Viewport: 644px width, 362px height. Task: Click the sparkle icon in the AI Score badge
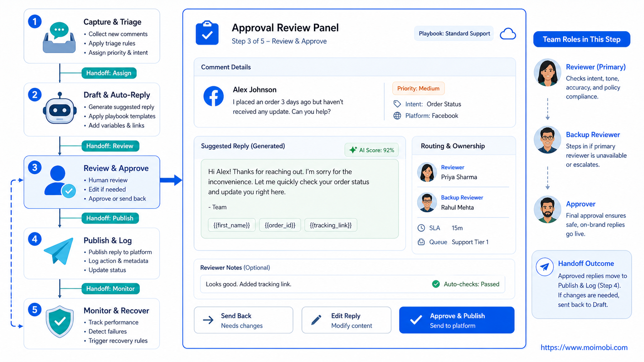point(353,150)
